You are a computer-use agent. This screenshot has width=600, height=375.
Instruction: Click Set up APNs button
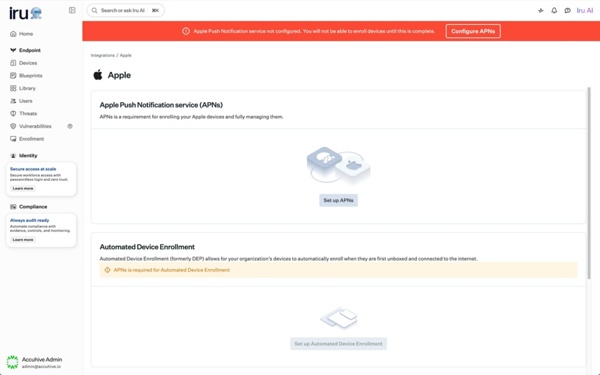pyautogui.click(x=338, y=200)
